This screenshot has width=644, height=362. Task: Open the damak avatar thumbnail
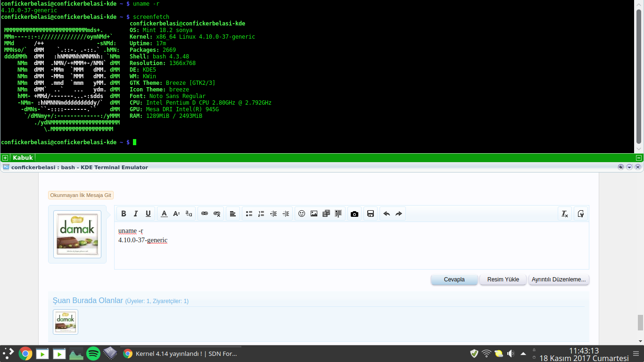[x=77, y=233]
